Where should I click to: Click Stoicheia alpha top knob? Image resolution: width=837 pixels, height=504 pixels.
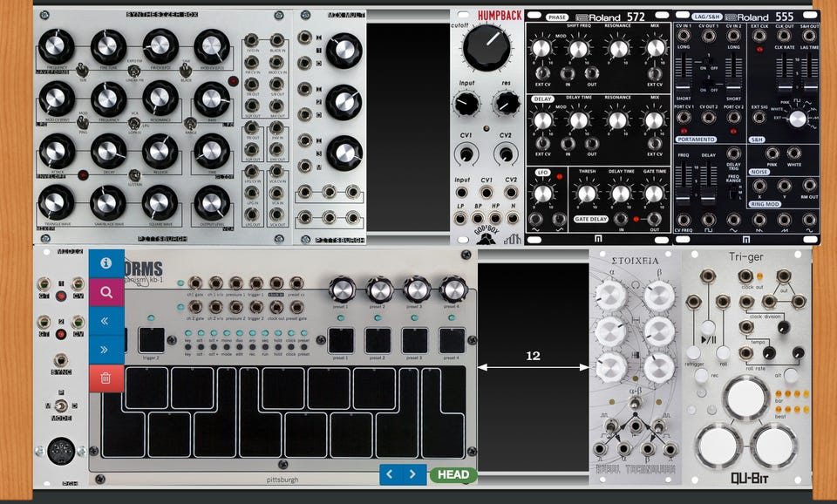(610, 296)
